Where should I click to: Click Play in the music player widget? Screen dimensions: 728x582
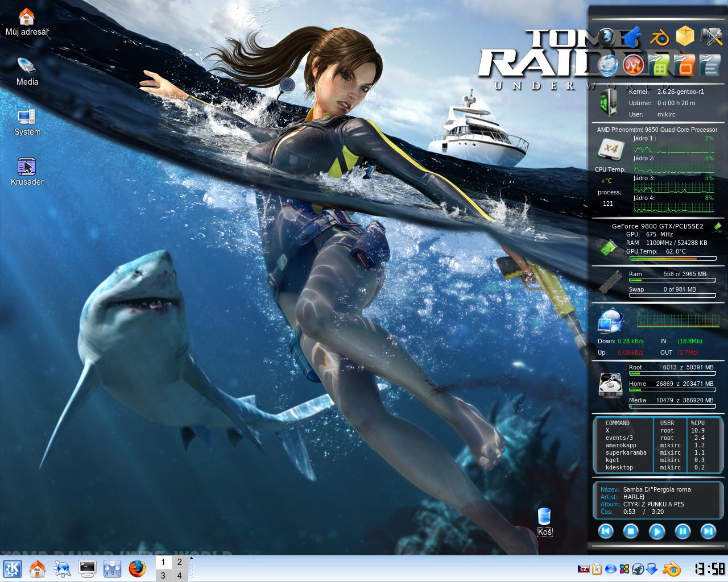click(x=656, y=531)
